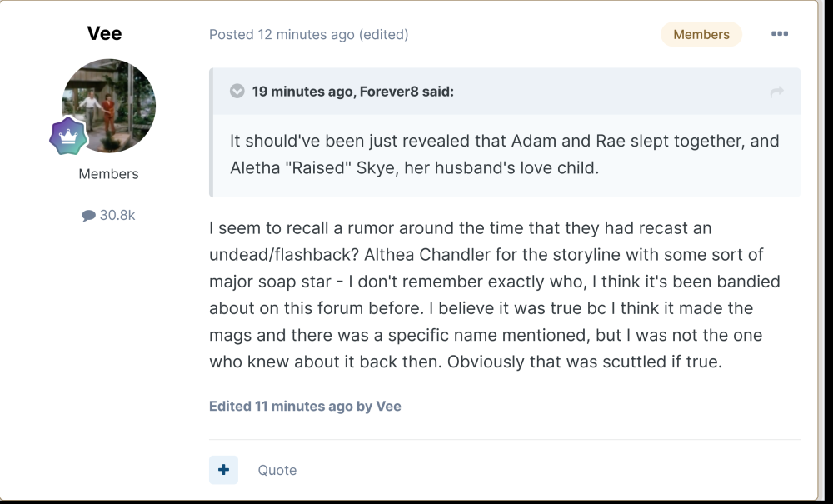The height and width of the screenshot is (504, 833).
Task: Click the Members badge at top right
Action: coord(701,34)
